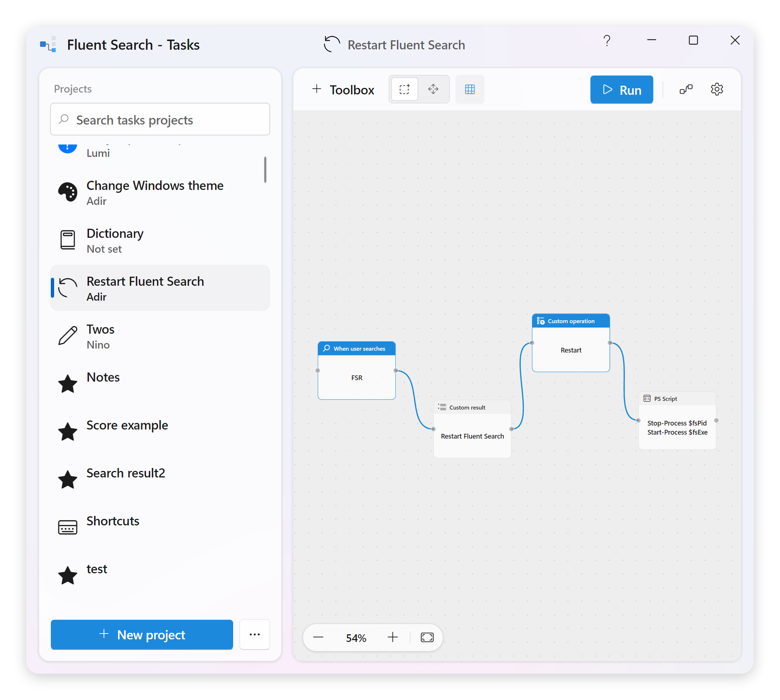Click the Dictionary book icon
The width and height of the screenshot is (780, 700).
click(67, 240)
